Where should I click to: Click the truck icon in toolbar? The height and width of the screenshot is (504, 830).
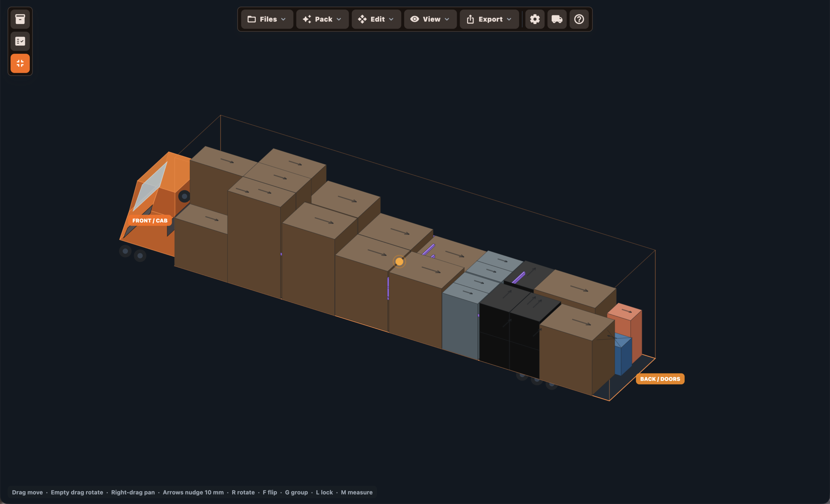point(557,19)
